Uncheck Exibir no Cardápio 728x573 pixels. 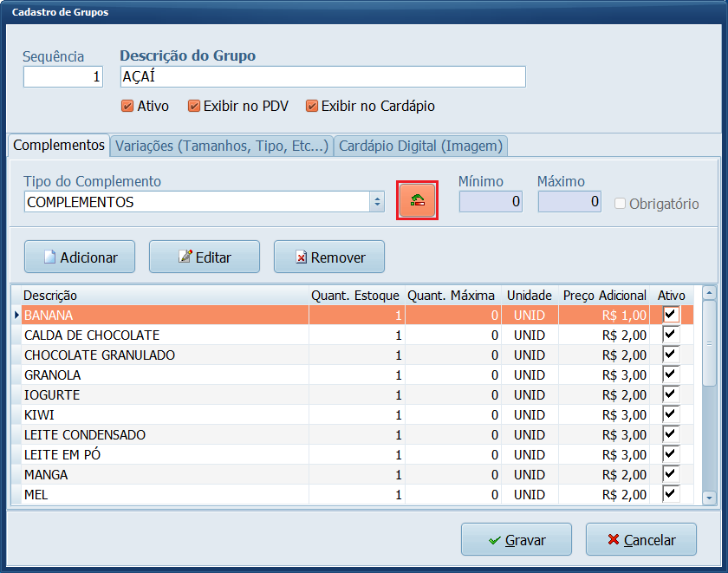click(x=311, y=107)
